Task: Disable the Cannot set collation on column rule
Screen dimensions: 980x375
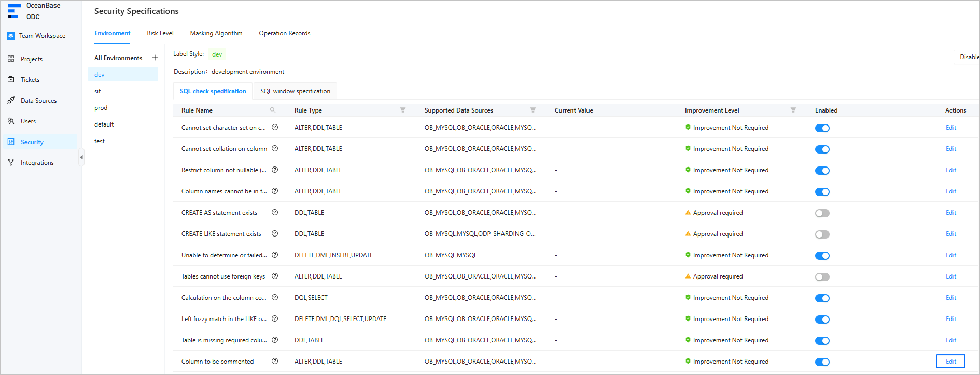Action: (x=822, y=149)
